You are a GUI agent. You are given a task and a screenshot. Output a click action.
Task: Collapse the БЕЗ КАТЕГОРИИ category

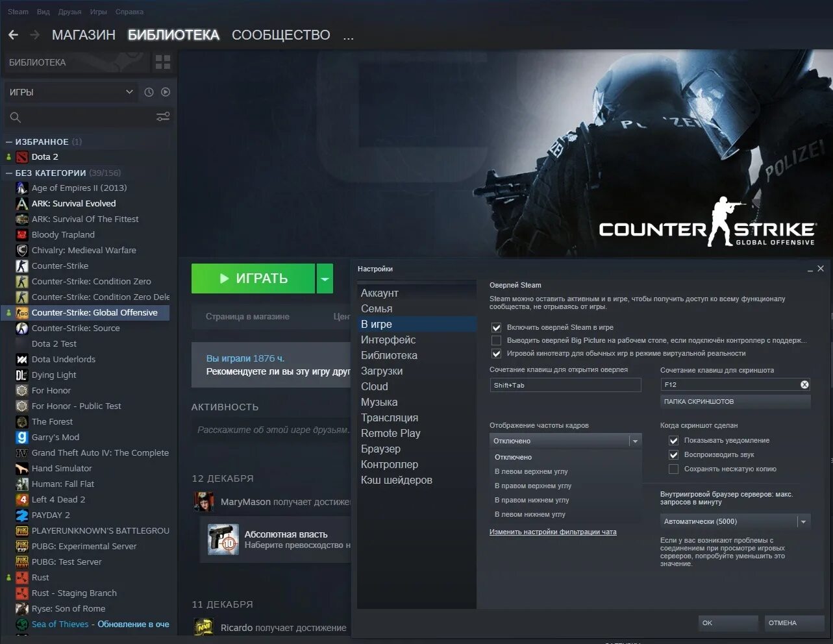click(9, 173)
